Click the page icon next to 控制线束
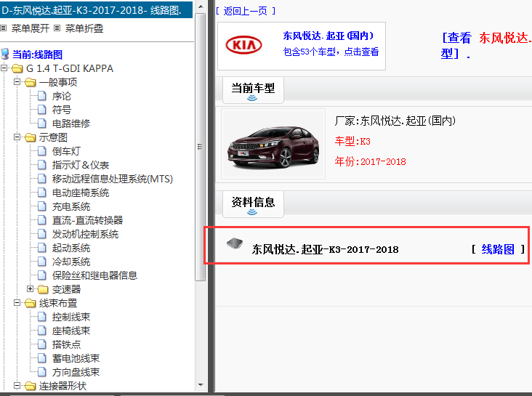Image resolution: width=532 pixels, height=396 pixels. pyautogui.click(x=41, y=317)
